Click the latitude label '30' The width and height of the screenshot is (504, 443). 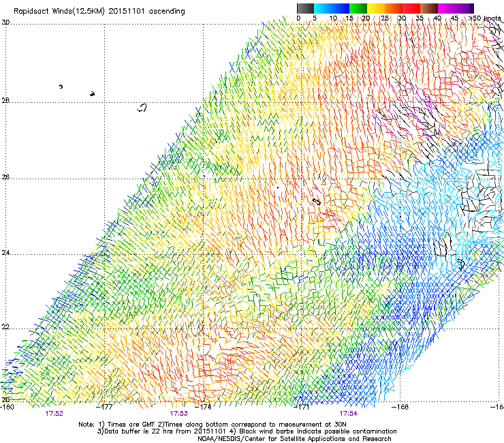5,22
